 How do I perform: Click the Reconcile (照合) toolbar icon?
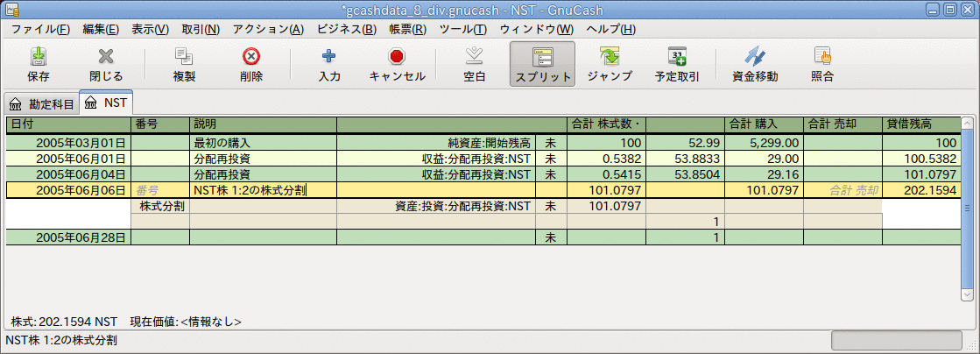pyautogui.click(x=821, y=64)
